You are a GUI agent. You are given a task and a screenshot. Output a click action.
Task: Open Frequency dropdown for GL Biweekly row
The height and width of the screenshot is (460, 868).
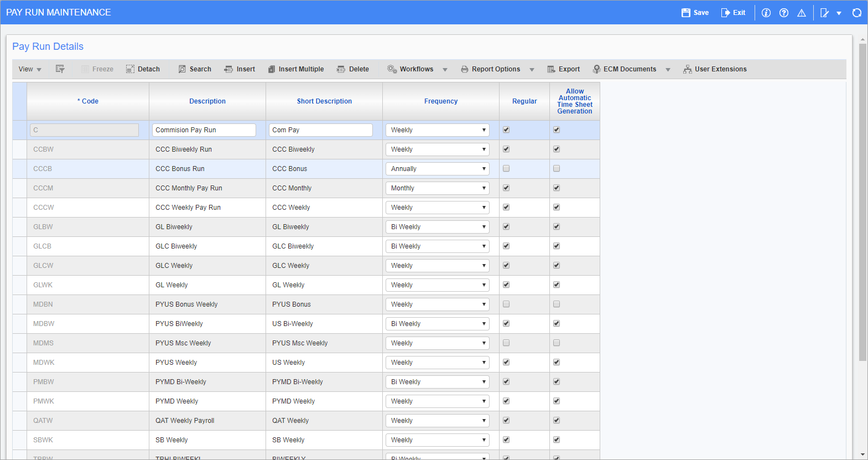437,227
